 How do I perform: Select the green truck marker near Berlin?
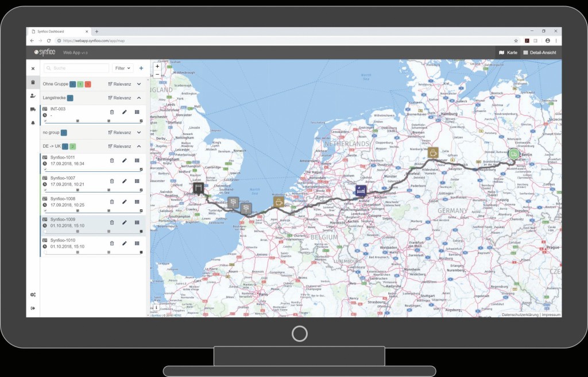(513, 154)
